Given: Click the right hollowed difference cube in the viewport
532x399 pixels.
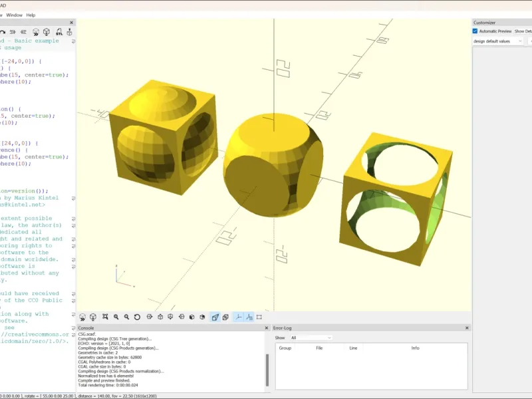Looking at the screenshot, I should click(x=396, y=199).
